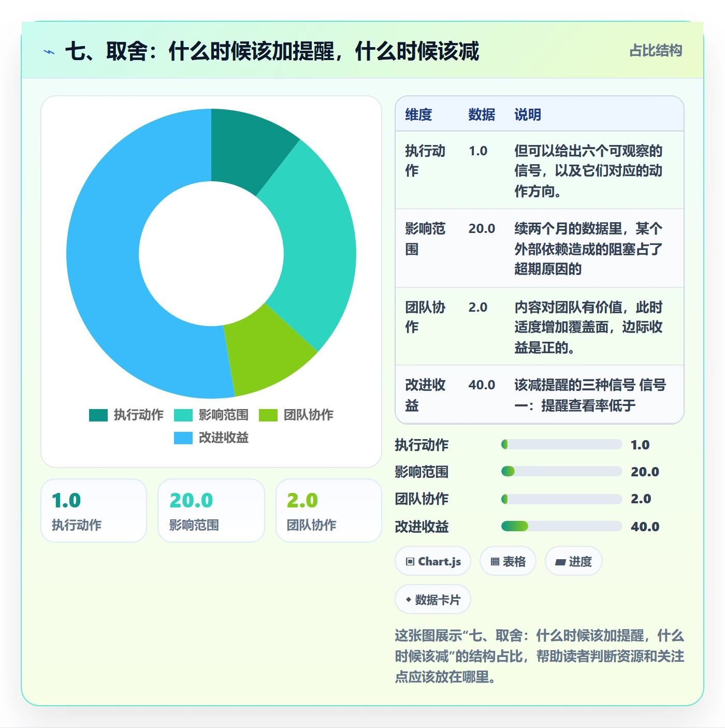Click the 改进收益 legend label
Viewport: 725px width, 728px height.
click(x=223, y=438)
